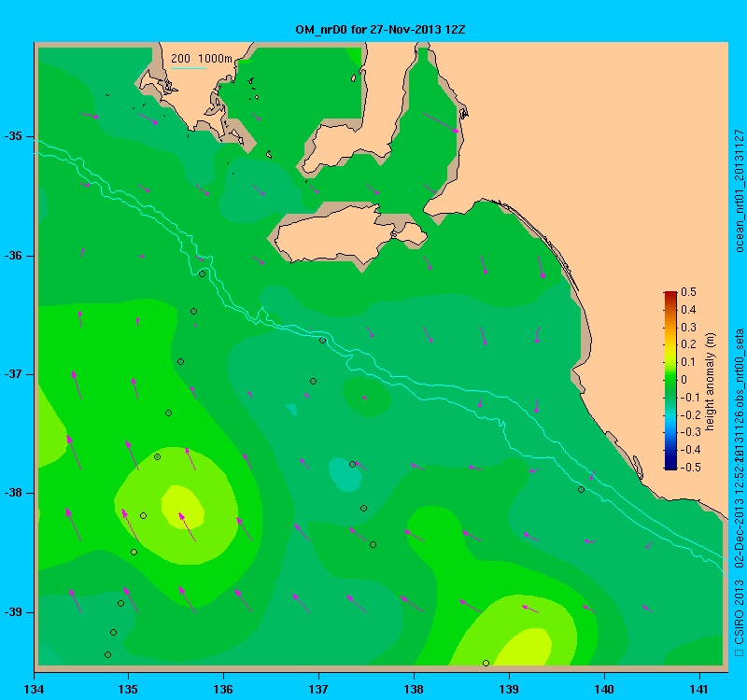The width and height of the screenshot is (747, 700).
Task: Click the red top of the colorbar
Action: coord(670,294)
